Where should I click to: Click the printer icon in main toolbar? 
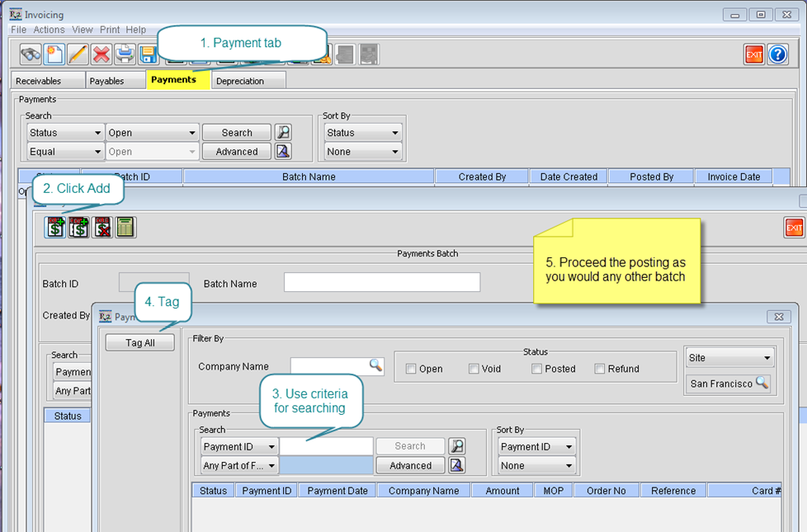125,54
